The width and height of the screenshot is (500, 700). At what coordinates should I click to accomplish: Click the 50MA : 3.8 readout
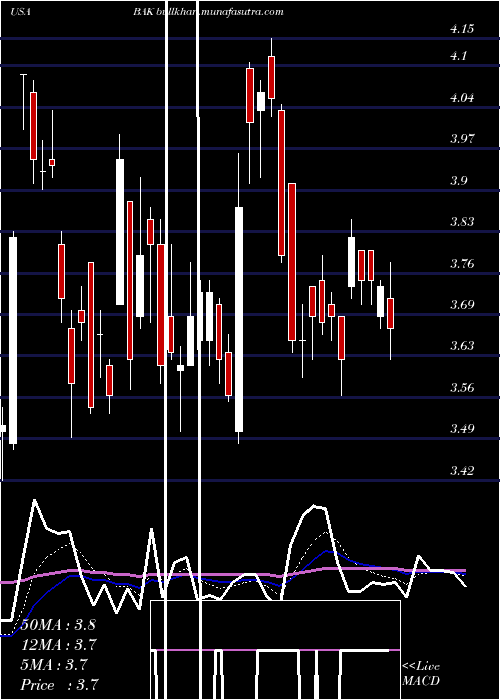tap(58, 625)
